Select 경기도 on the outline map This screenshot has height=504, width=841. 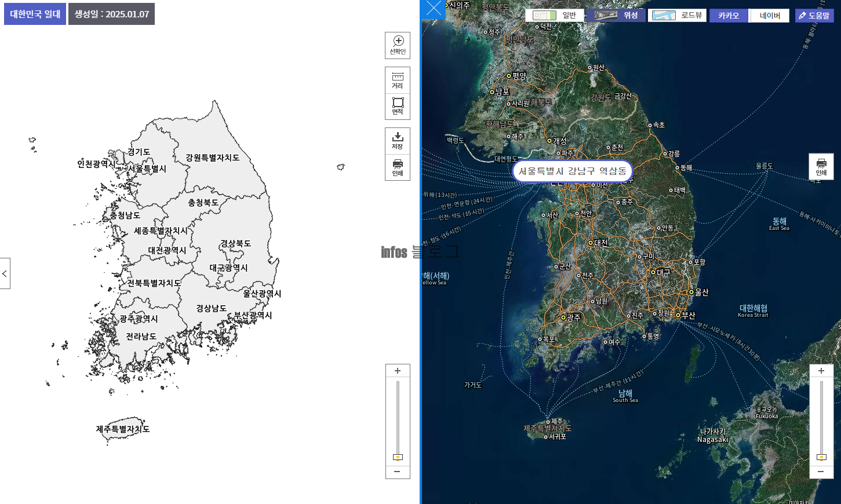pyautogui.click(x=139, y=152)
